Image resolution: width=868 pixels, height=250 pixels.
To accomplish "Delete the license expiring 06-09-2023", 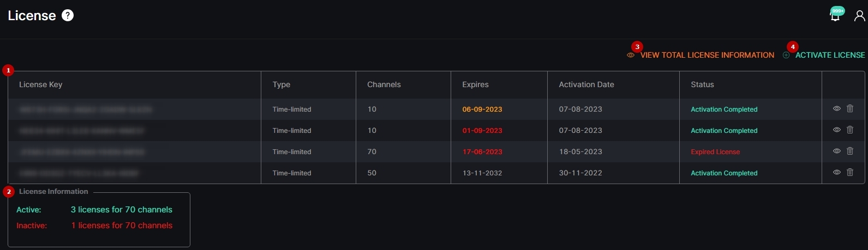I will (x=849, y=109).
